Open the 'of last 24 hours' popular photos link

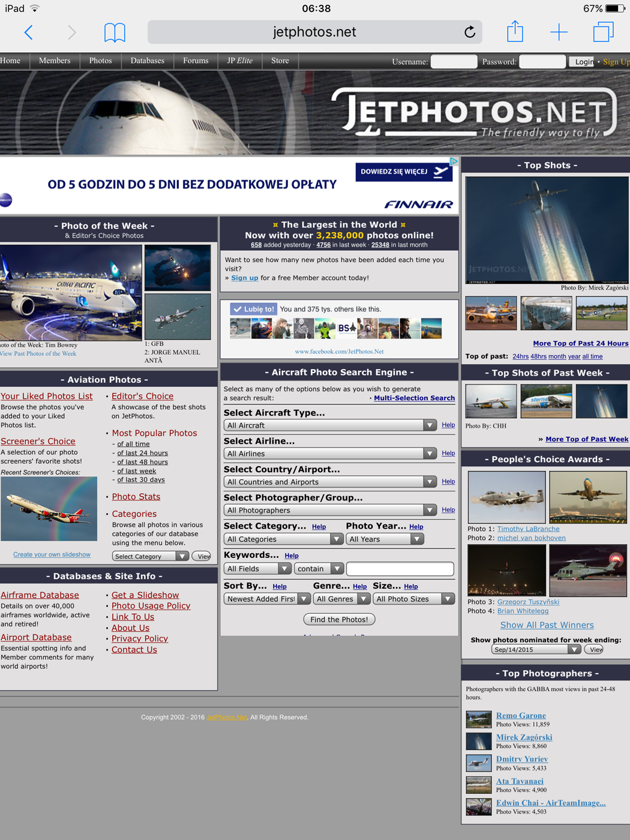click(x=142, y=453)
